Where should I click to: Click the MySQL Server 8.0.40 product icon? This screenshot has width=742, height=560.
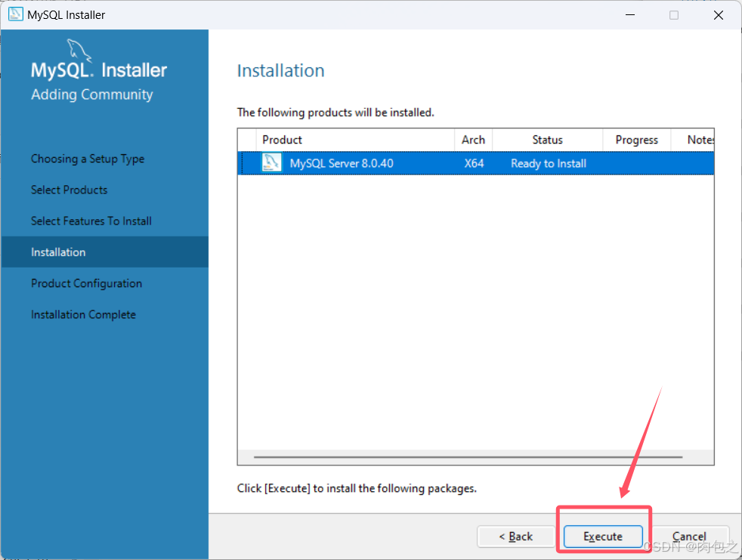(x=271, y=162)
